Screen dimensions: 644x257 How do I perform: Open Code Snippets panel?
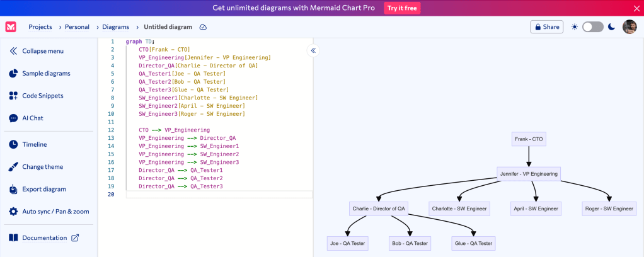(x=42, y=96)
